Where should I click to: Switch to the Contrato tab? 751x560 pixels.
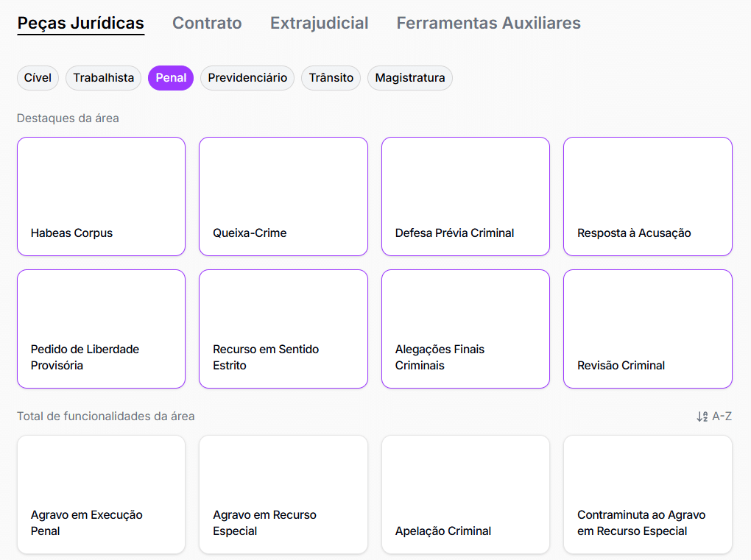207,24
